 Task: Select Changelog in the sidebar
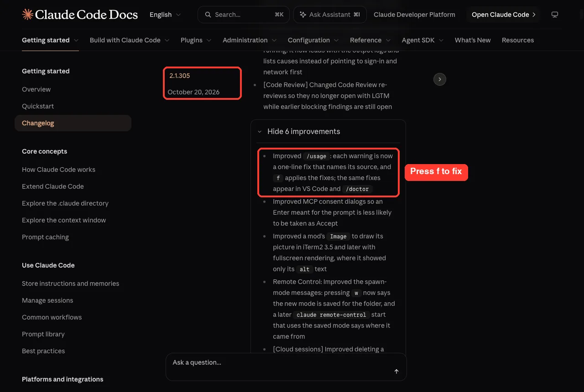pyautogui.click(x=73, y=123)
